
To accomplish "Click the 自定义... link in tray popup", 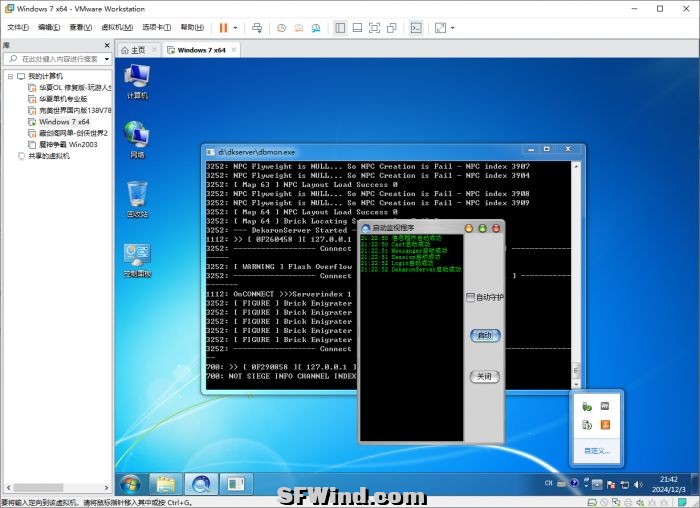I will click(x=597, y=451).
